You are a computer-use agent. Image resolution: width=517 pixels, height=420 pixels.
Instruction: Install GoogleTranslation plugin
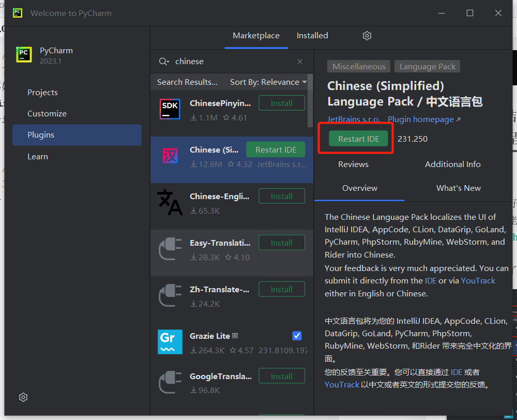click(282, 376)
